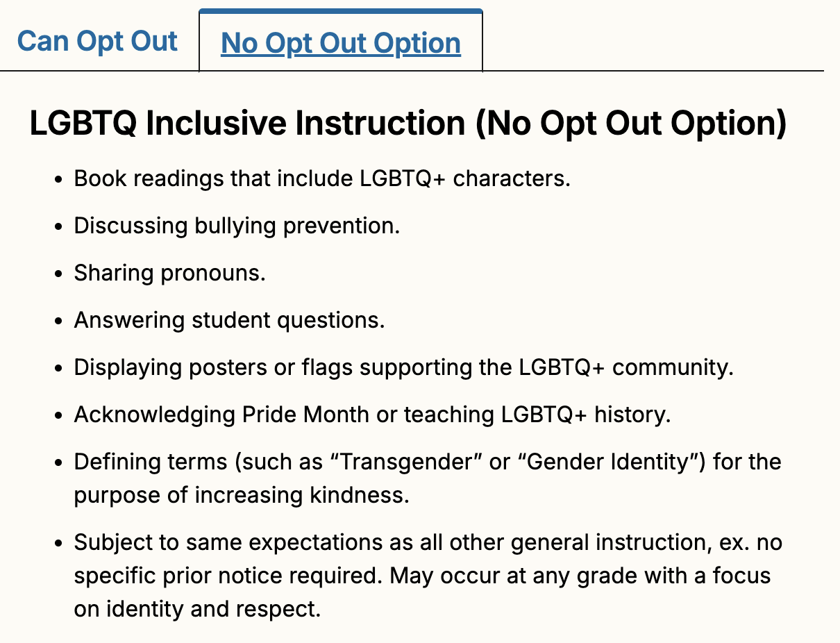Switch to the "Can Opt Out" tab

click(97, 42)
